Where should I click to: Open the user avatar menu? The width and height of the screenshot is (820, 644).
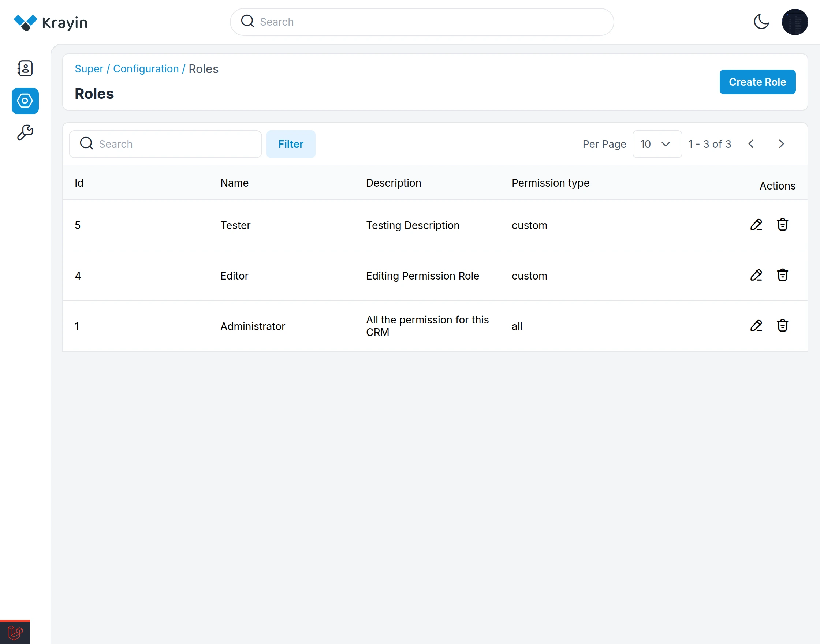[x=794, y=22]
